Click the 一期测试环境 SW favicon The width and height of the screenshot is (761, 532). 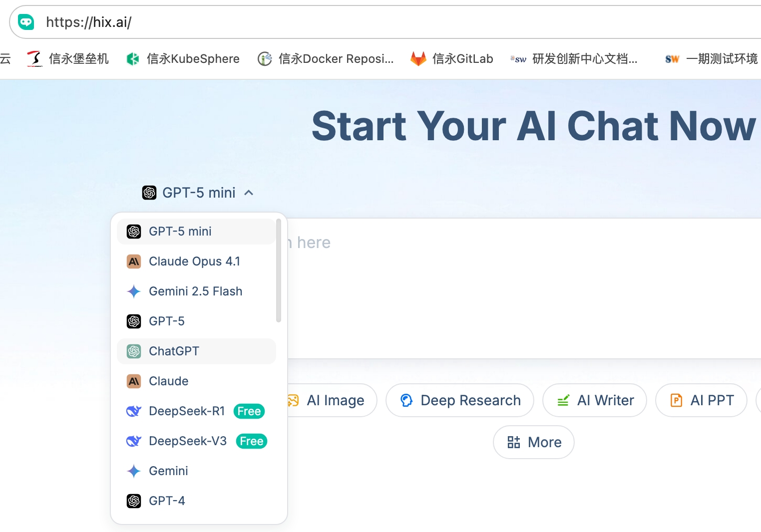[x=672, y=59]
